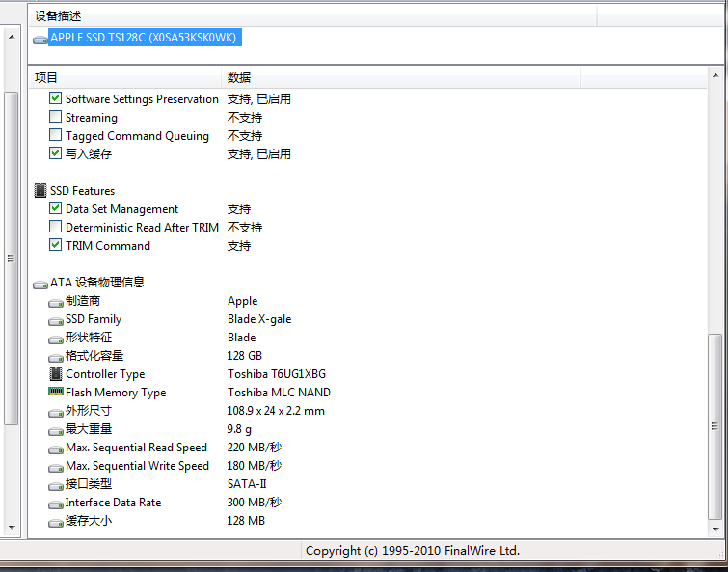The width and height of the screenshot is (728, 572).
Task: Click the Max. Sequential Write Speed icon
Action: pyautogui.click(x=56, y=468)
